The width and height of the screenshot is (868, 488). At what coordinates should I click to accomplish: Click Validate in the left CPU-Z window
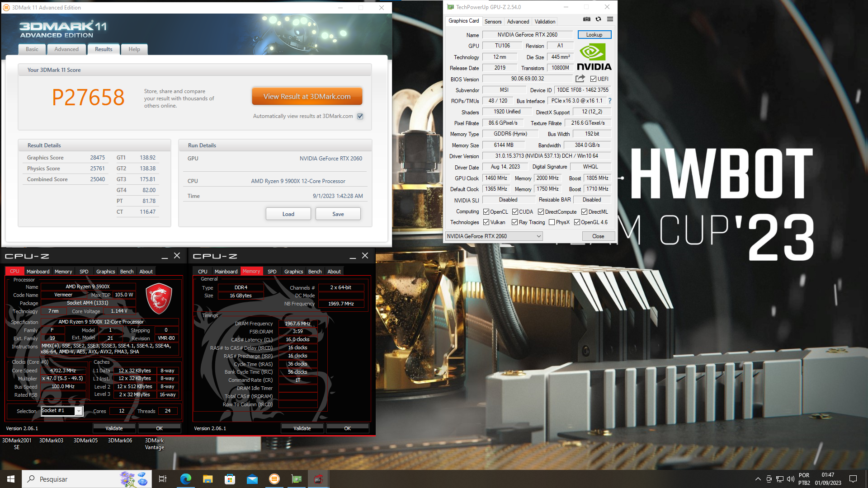point(114,428)
